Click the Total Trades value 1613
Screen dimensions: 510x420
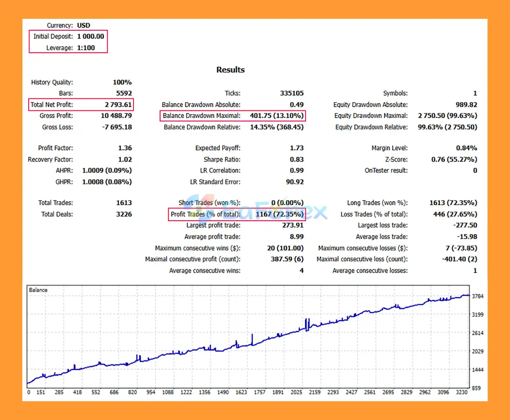(x=124, y=203)
